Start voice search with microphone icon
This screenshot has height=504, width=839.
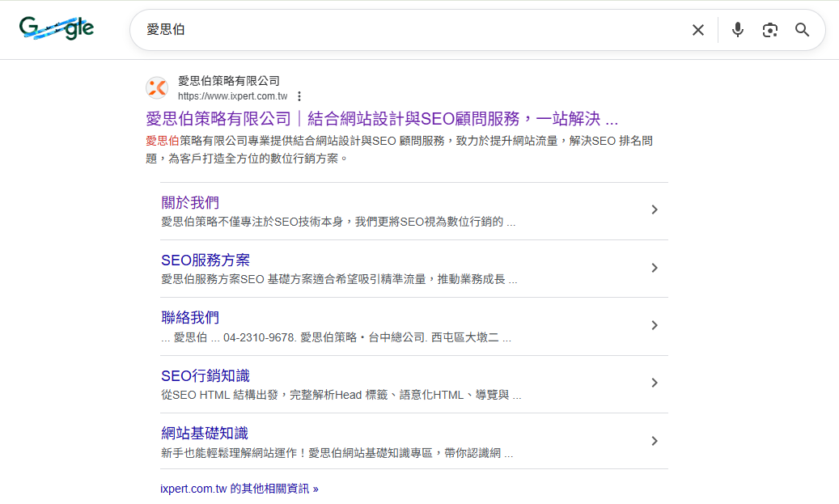tap(737, 30)
